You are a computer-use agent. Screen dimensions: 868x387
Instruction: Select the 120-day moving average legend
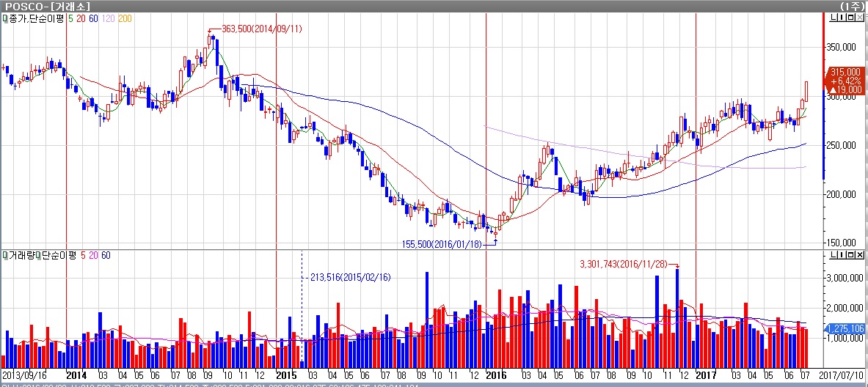(107, 18)
